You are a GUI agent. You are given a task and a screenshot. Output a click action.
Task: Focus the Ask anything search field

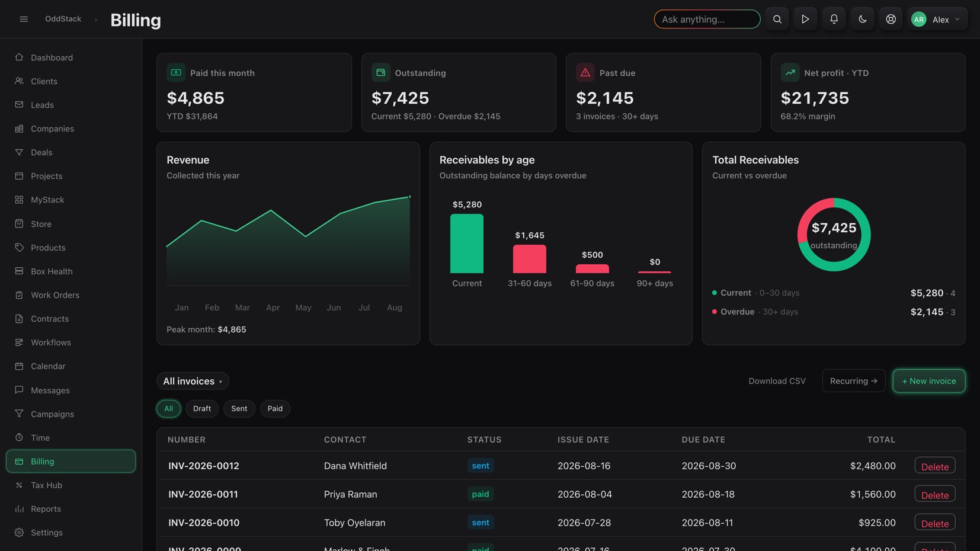(x=707, y=19)
